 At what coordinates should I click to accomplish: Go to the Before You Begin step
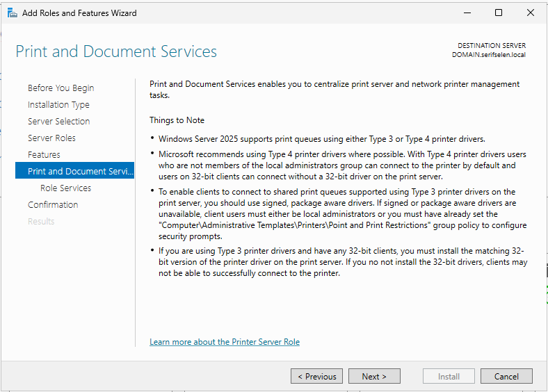point(61,88)
